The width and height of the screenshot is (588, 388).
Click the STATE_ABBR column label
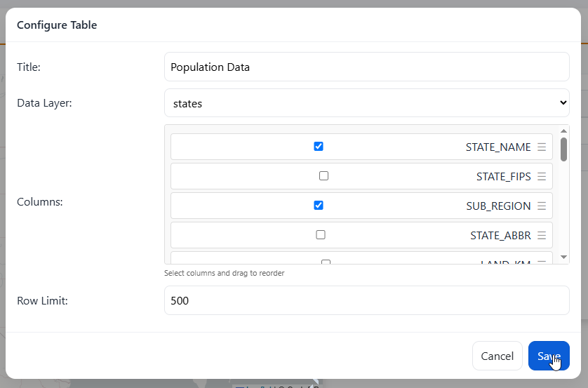(500, 236)
